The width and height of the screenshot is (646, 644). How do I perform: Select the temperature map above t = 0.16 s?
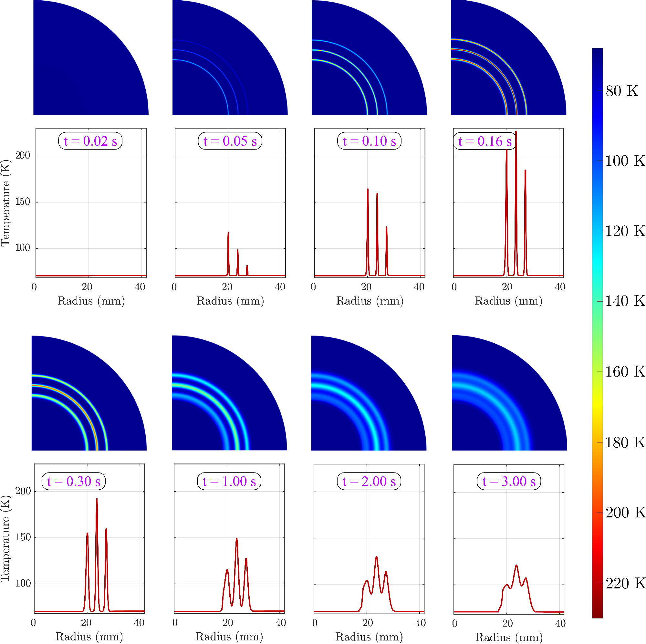pyautogui.click(x=509, y=57)
